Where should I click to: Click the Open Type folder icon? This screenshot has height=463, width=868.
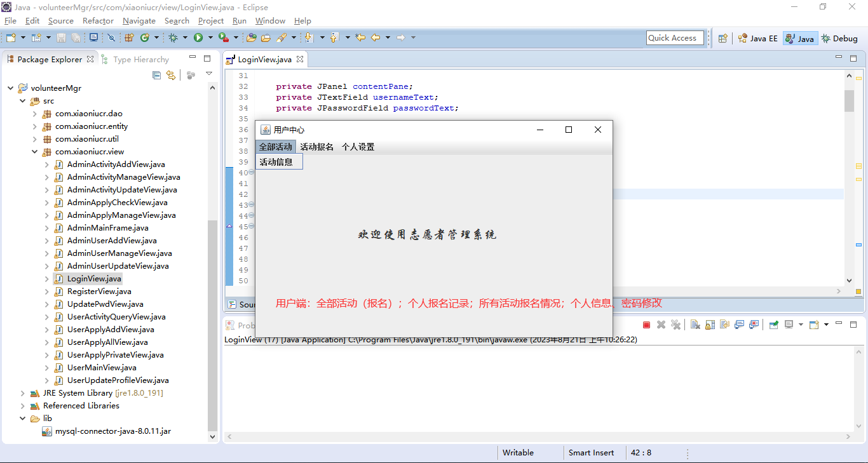[x=251, y=37]
